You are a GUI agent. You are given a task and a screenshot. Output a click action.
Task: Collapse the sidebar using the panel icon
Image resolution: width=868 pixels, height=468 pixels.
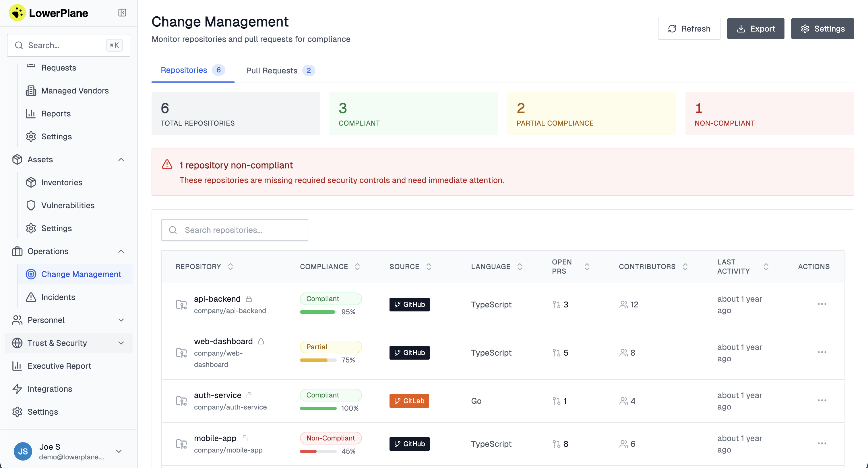click(x=122, y=13)
